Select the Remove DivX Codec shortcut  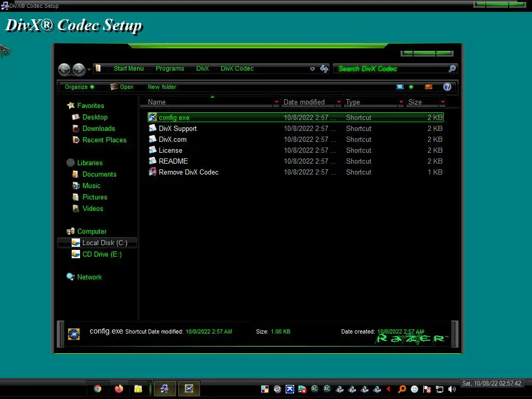[296, 172]
